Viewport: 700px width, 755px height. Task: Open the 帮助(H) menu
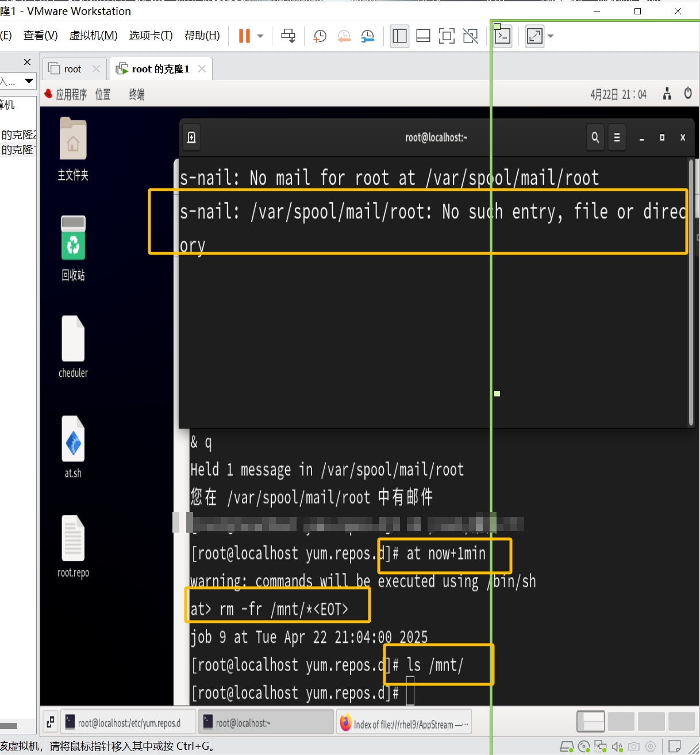pyautogui.click(x=202, y=36)
